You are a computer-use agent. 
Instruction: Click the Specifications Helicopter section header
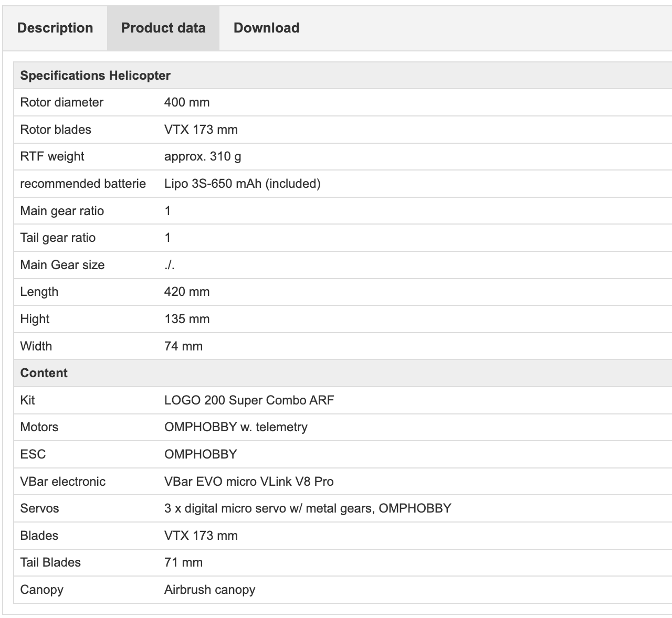tap(95, 76)
